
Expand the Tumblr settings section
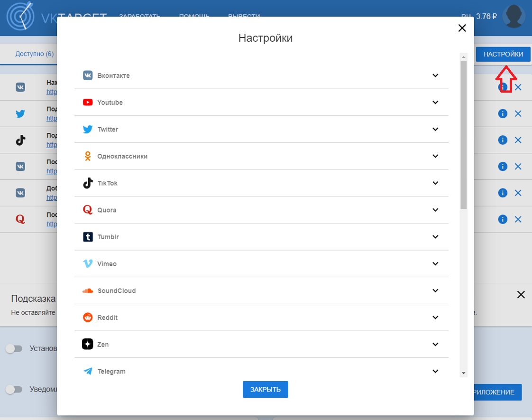pos(435,237)
